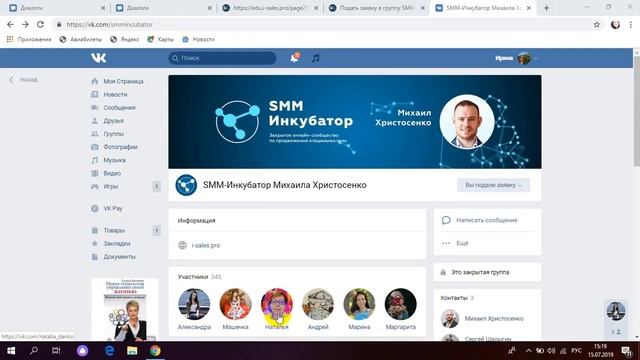Go back using Назад link
This screenshot has height=360, width=640.
coord(24,80)
